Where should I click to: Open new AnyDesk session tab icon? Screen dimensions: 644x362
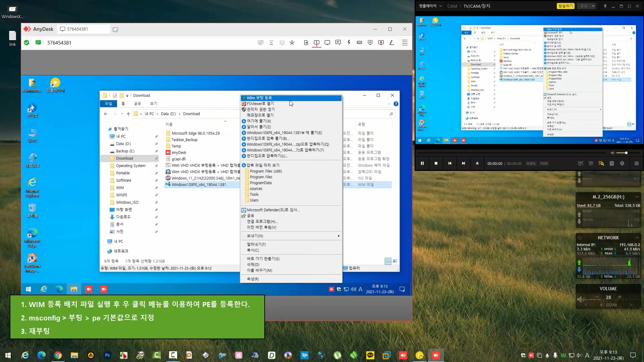coord(115,29)
